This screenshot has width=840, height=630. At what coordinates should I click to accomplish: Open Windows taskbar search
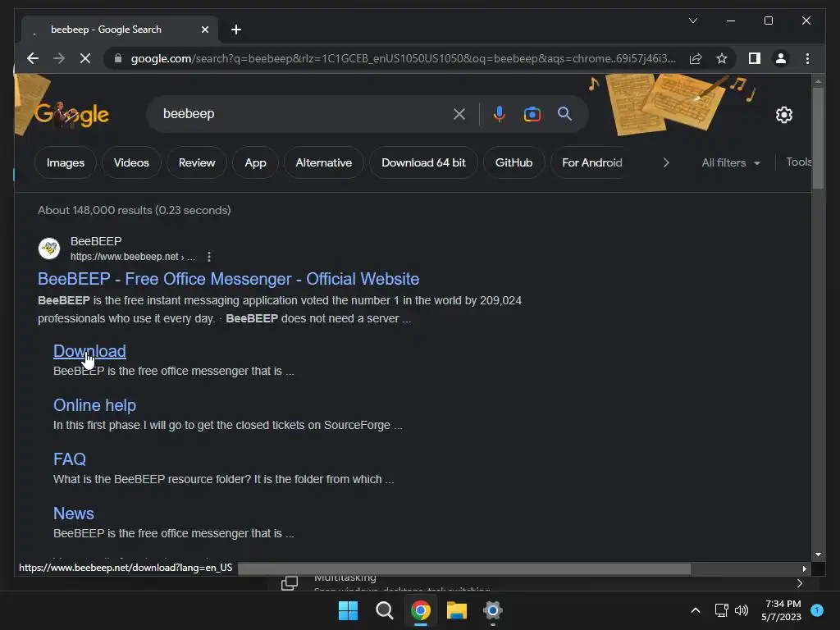(x=384, y=610)
